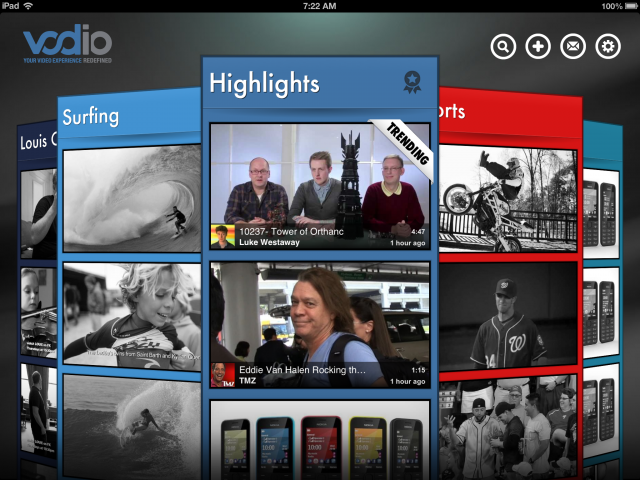
Task: Play middle black phones video on far right
Action: pyautogui.click(x=601, y=312)
